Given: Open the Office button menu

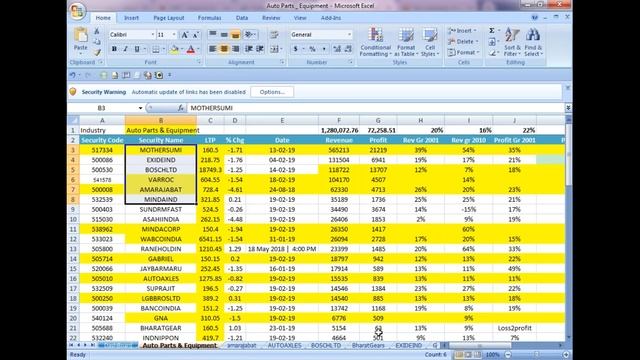Looking at the screenshot, I should point(77,11).
